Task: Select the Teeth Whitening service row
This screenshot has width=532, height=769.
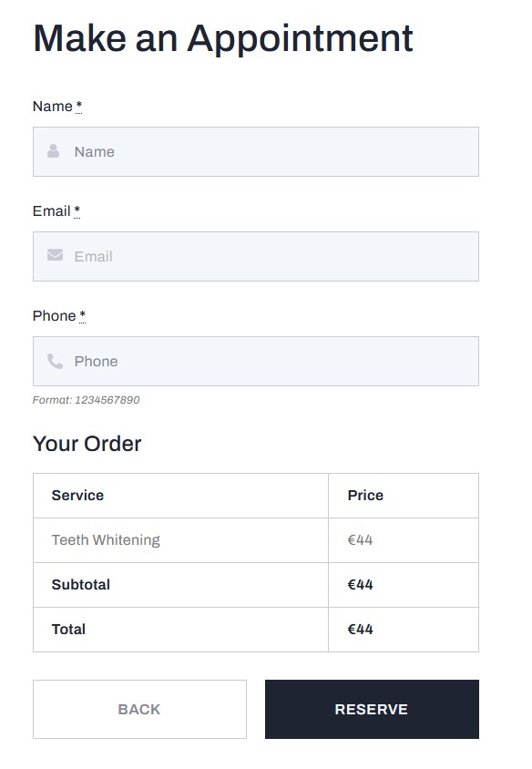Action: 256,540
